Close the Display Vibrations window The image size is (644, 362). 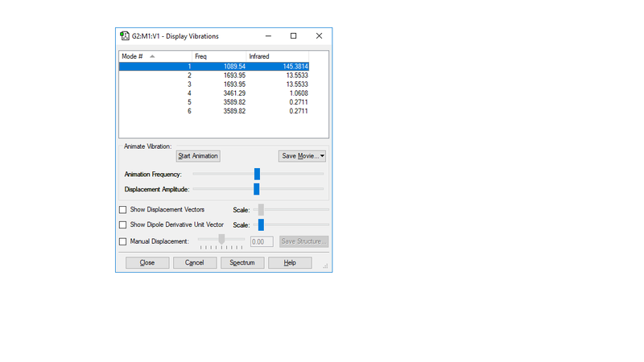point(319,36)
